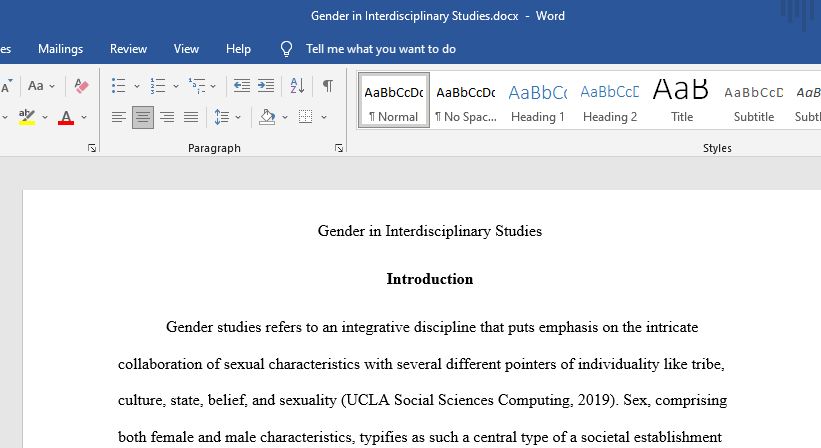Open the Borders dropdown arrow

click(x=324, y=117)
